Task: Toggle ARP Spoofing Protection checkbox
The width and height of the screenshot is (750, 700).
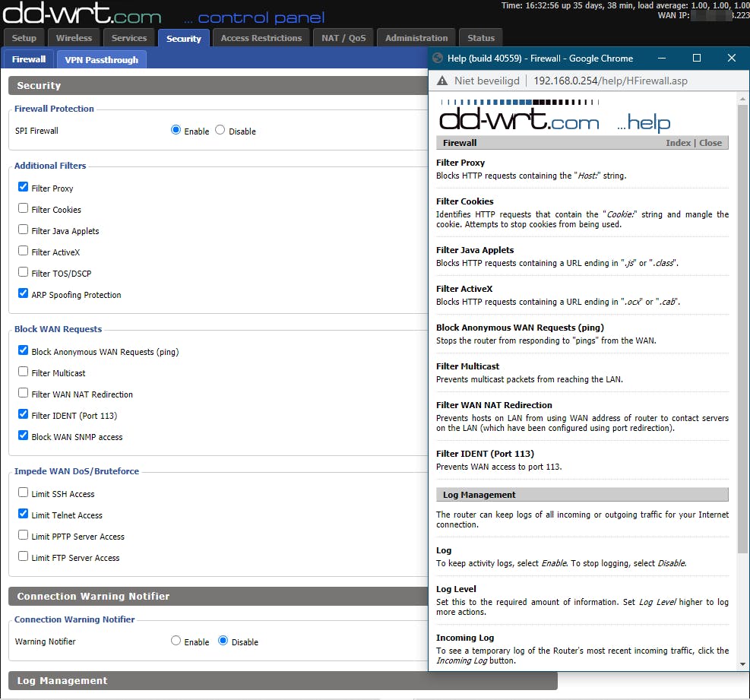Action: (23, 293)
